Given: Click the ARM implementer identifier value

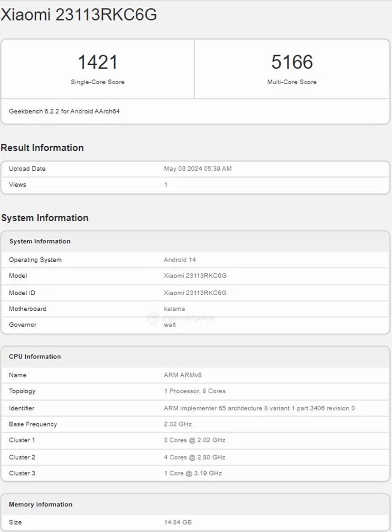Looking at the screenshot, I should click(x=259, y=408).
